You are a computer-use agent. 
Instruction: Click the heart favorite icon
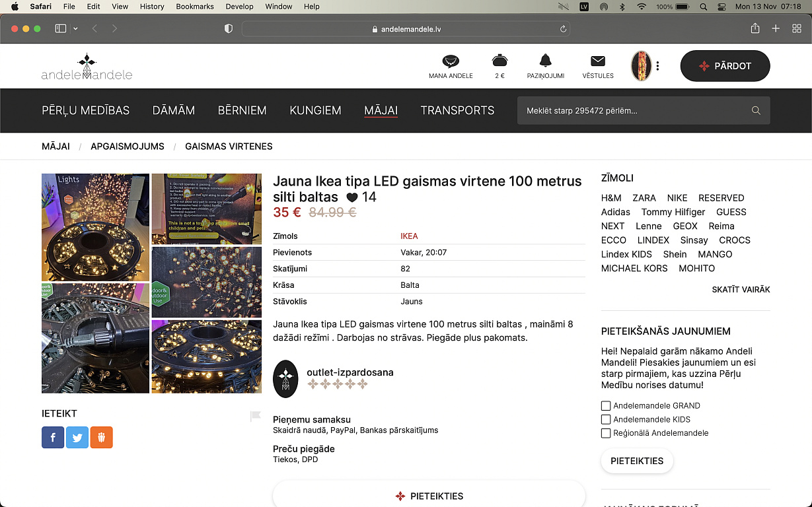pos(352,197)
